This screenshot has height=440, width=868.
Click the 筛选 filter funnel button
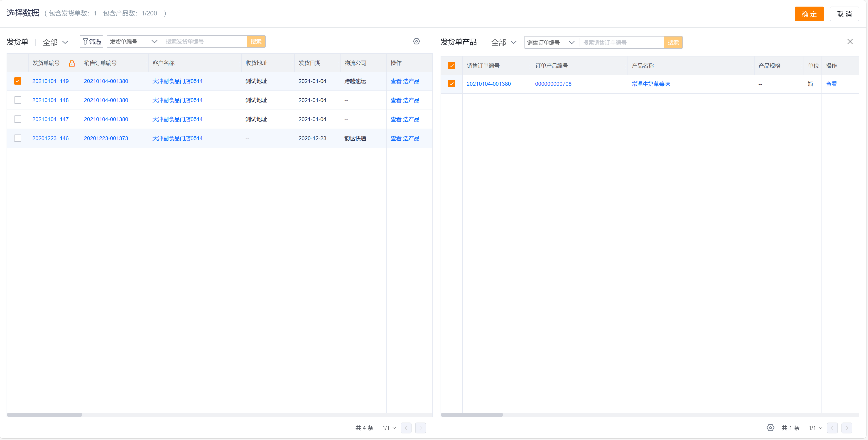coord(92,42)
